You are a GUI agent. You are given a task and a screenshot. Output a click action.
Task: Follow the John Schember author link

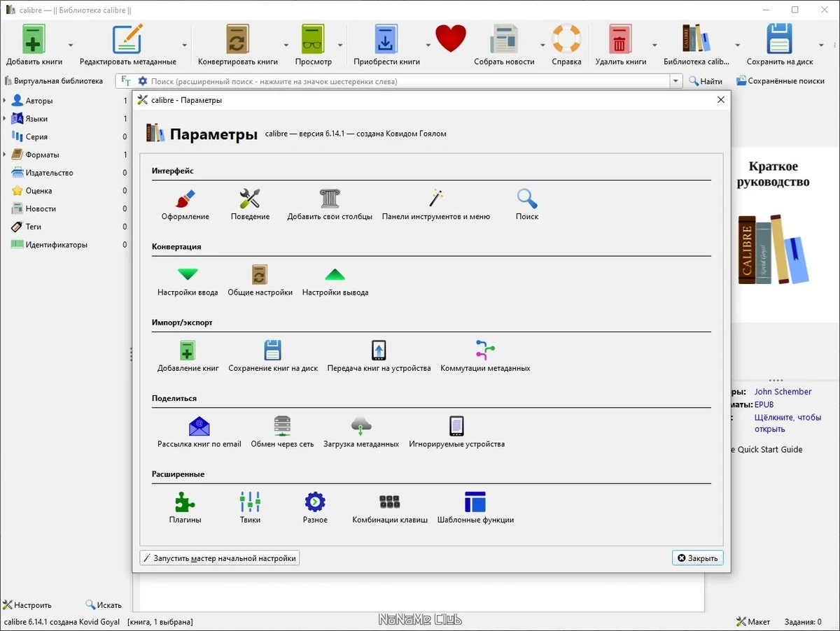coord(783,392)
